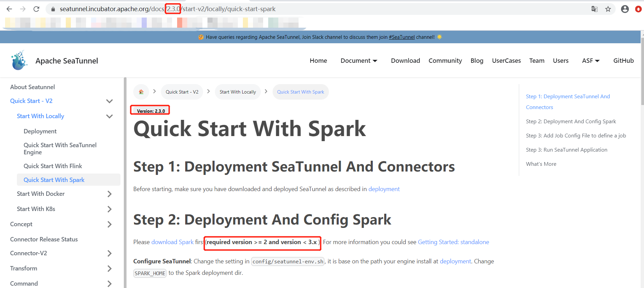Click the Quick Start With Spark main heading
This screenshot has width=644, height=288.
click(x=249, y=129)
